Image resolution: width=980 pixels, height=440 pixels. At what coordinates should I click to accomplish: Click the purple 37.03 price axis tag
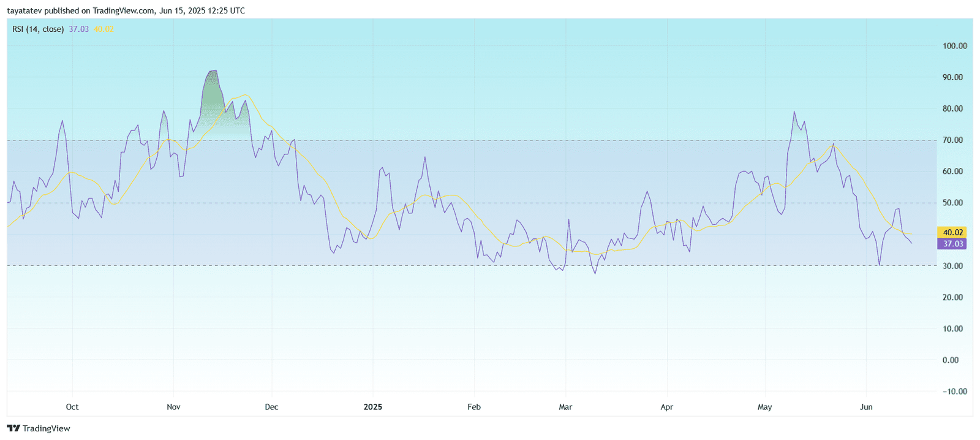coord(953,244)
